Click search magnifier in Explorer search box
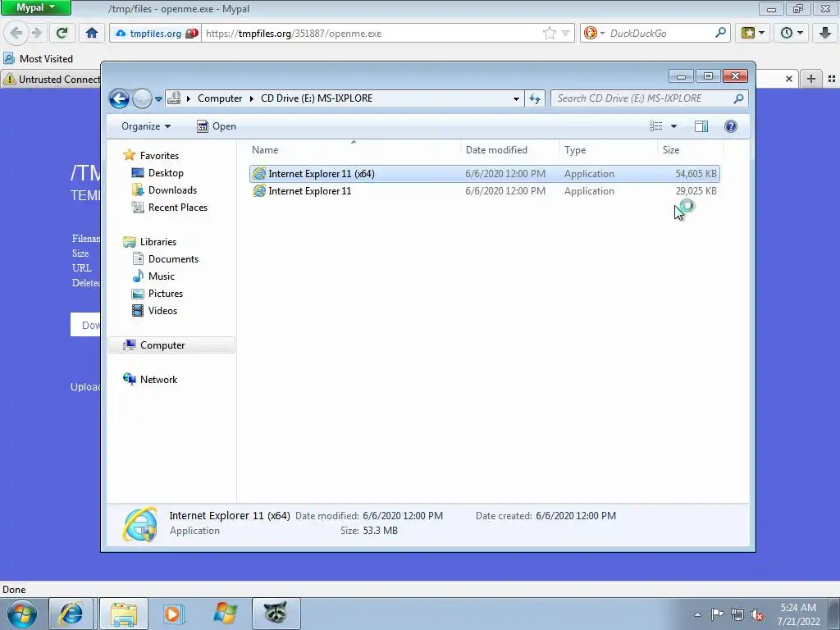This screenshot has width=840, height=630. (739, 98)
